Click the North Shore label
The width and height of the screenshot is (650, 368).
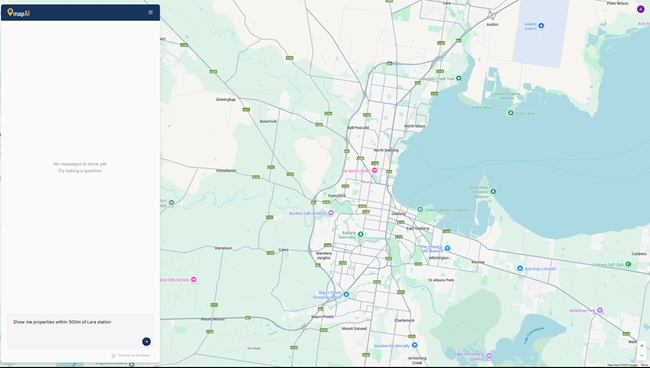(x=415, y=126)
